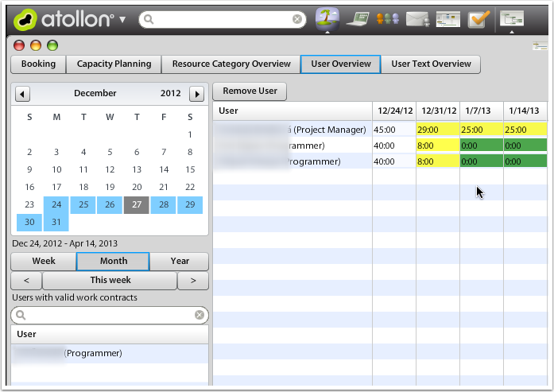Click the Remove User button
This screenshot has width=554, height=392.
point(250,91)
